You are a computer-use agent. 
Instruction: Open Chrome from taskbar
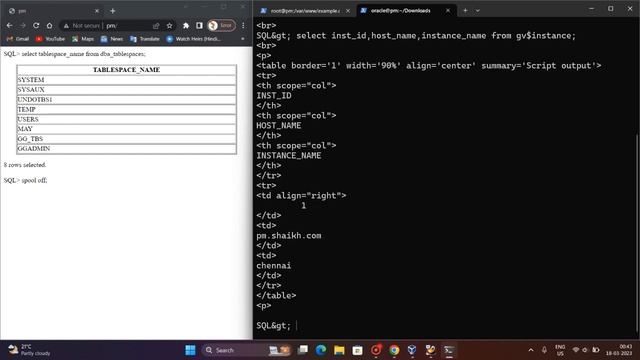394,350
